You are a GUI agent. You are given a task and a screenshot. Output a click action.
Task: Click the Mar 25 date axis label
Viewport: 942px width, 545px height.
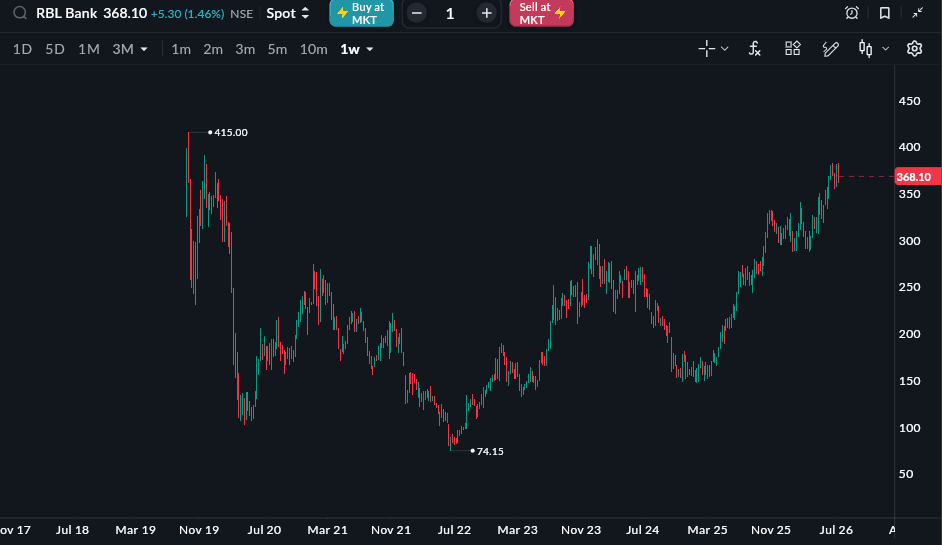click(x=707, y=530)
